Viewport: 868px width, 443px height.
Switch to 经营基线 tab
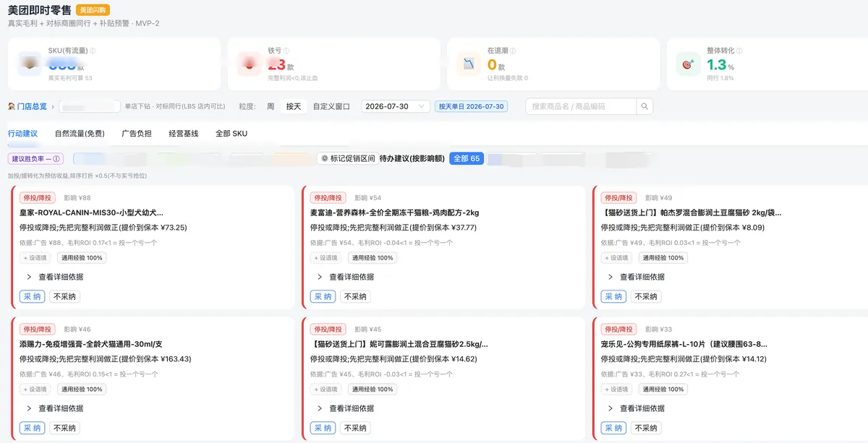point(184,134)
